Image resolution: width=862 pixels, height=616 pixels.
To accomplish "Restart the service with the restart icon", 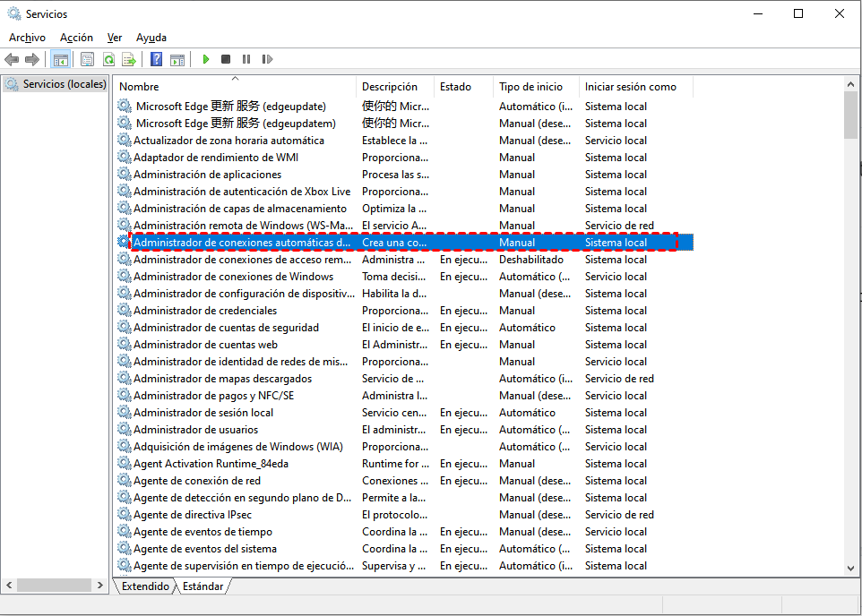I will point(267,59).
